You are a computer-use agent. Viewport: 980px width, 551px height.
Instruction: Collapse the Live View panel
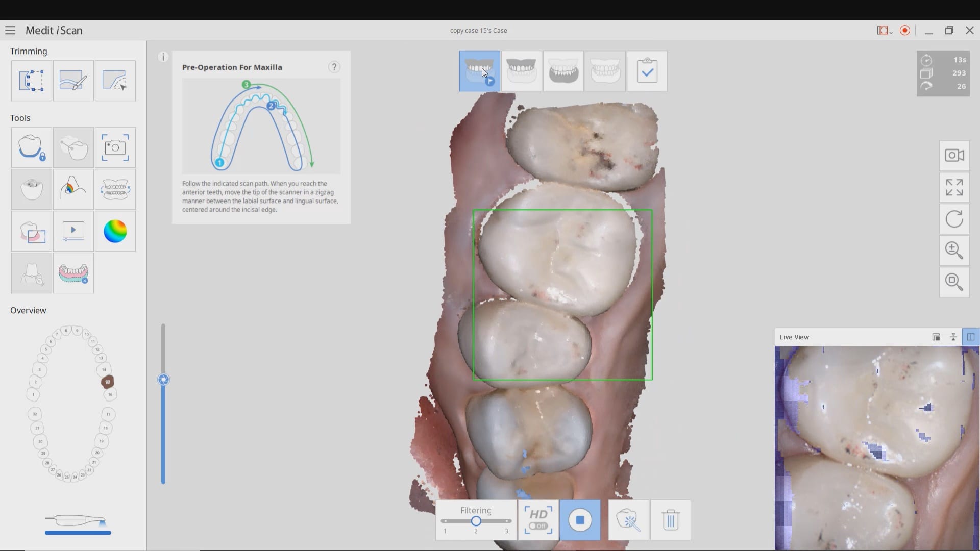click(x=953, y=337)
